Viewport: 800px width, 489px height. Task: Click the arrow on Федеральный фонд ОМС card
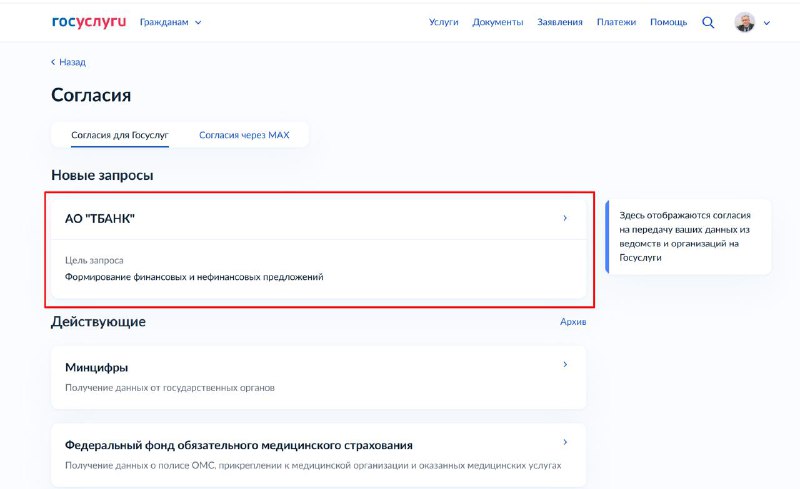pyautogui.click(x=565, y=442)
